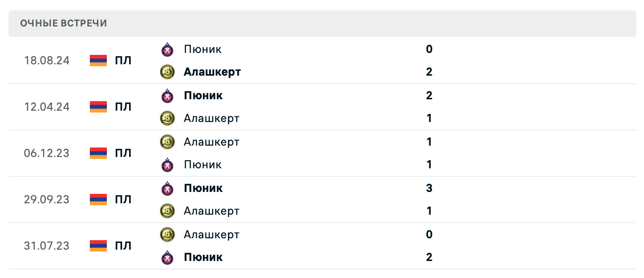Viewport: 644px width, 278px height.
Task: Click Пюник score 3 in 29.09.23 match
Action: (429, 188)
